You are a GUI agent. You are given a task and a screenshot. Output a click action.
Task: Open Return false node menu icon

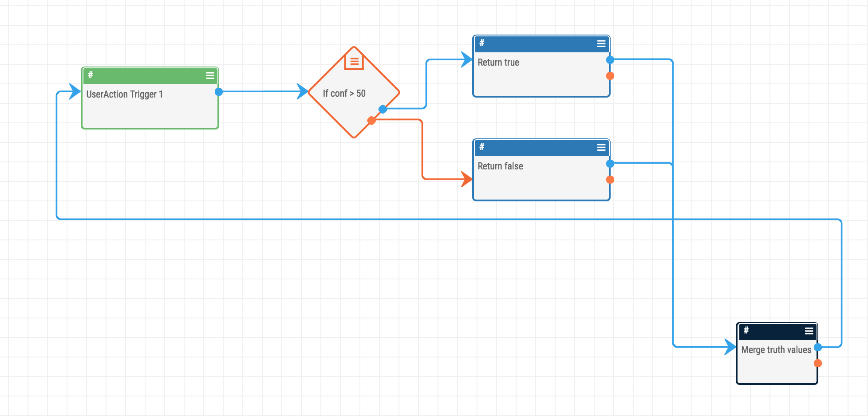coord(601,147)
